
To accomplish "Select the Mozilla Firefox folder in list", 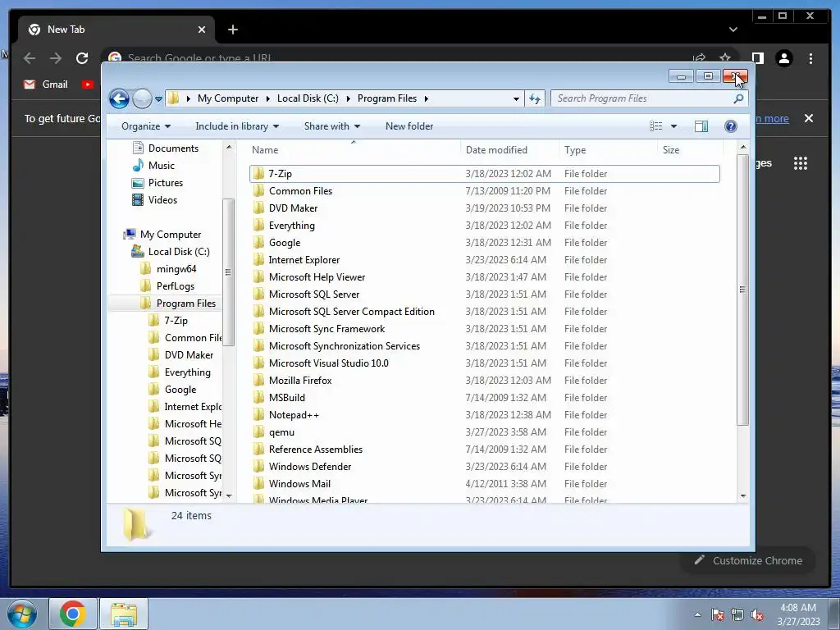I will pos(484,381).
